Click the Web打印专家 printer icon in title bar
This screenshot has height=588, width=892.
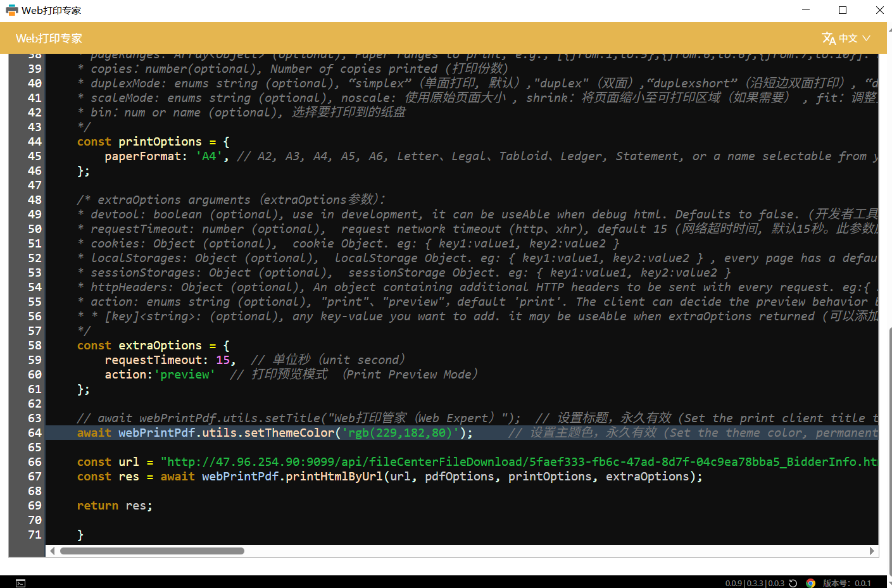(11, 10)
